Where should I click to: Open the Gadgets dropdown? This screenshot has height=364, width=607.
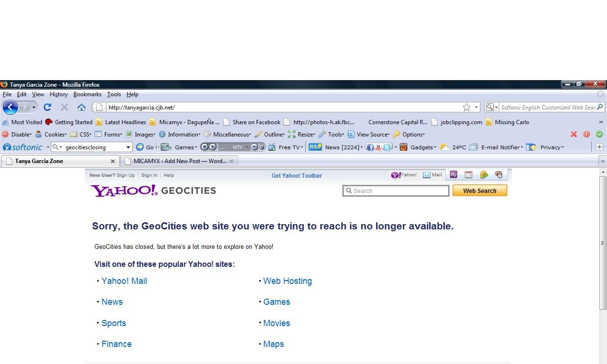click(418, 147)
